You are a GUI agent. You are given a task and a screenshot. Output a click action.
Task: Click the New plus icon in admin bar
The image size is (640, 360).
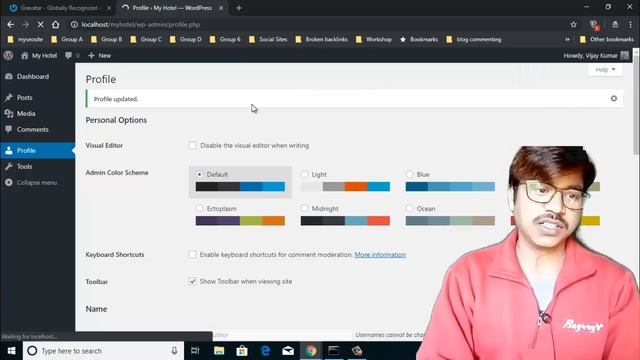coord(91,56)
